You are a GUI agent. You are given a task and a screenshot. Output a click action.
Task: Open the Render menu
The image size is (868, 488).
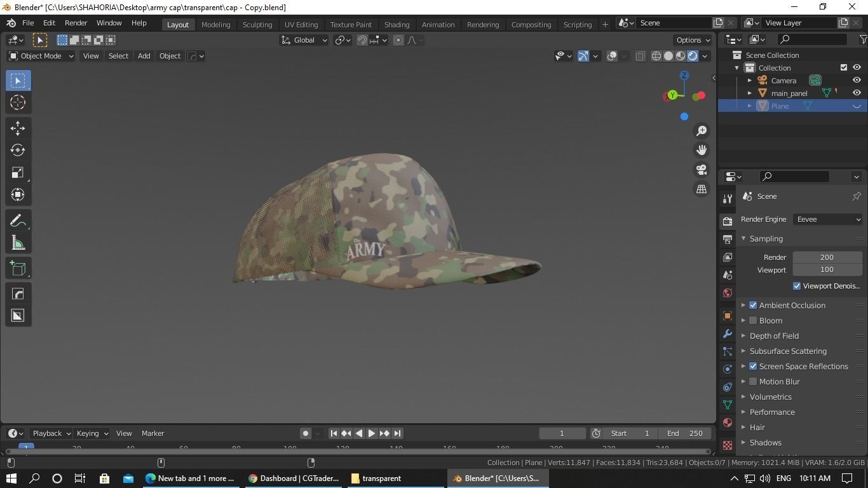point(76,23)
